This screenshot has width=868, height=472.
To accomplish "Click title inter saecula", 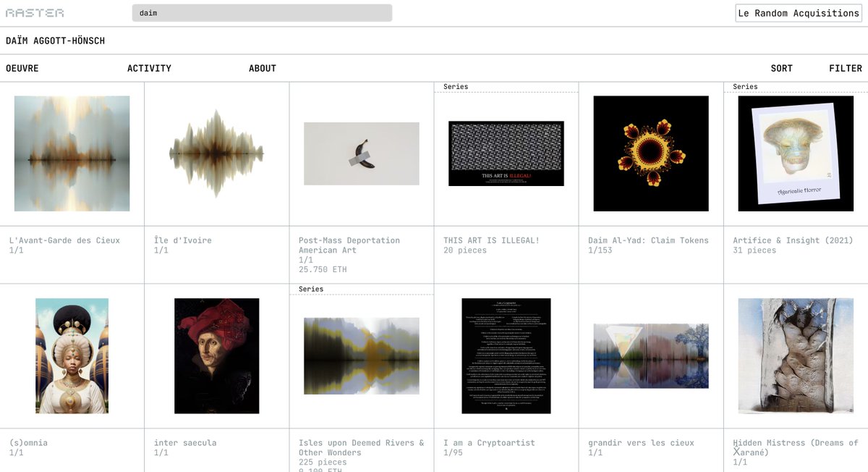I will coord(185,443).
